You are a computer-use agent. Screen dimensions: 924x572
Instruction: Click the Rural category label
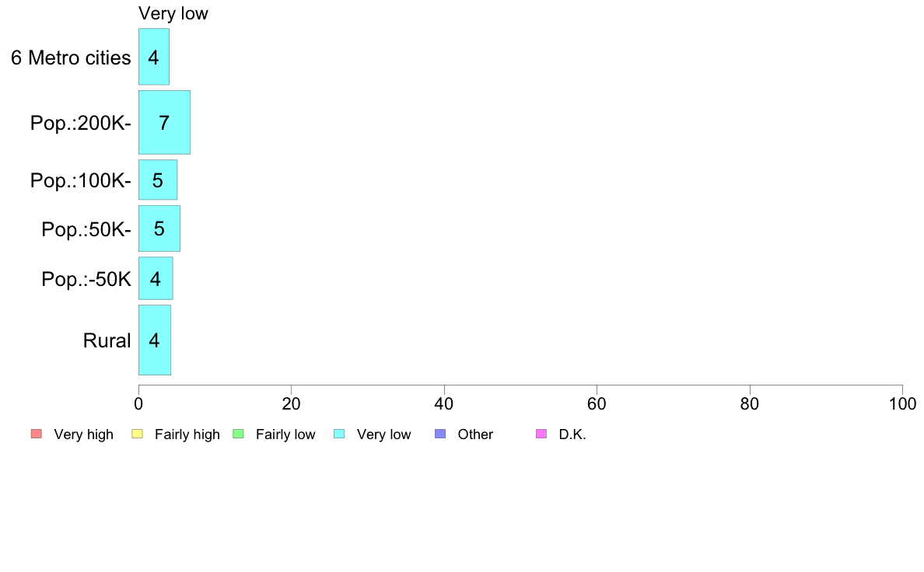(107, 340)
